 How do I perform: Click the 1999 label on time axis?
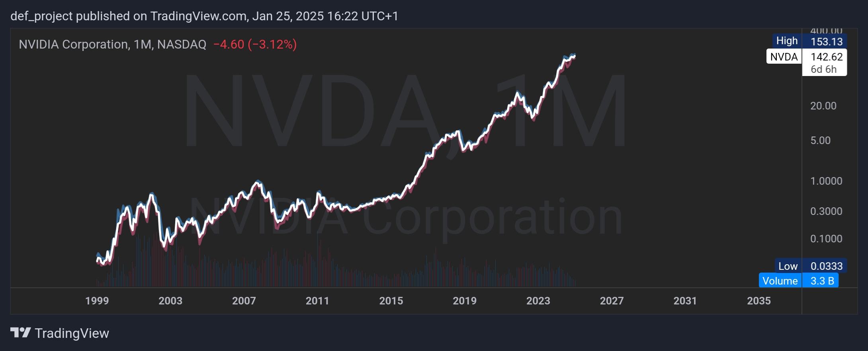click(97, 301)
